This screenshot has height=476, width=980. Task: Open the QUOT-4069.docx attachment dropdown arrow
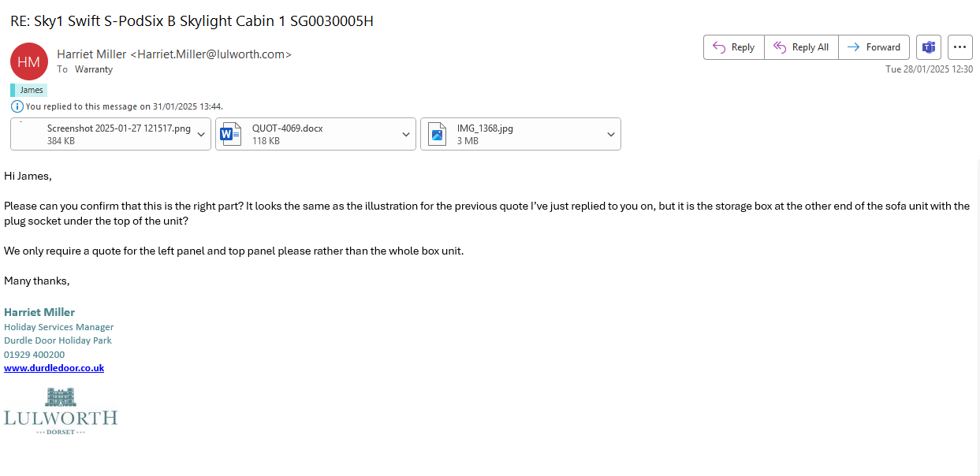pos(405,135)
